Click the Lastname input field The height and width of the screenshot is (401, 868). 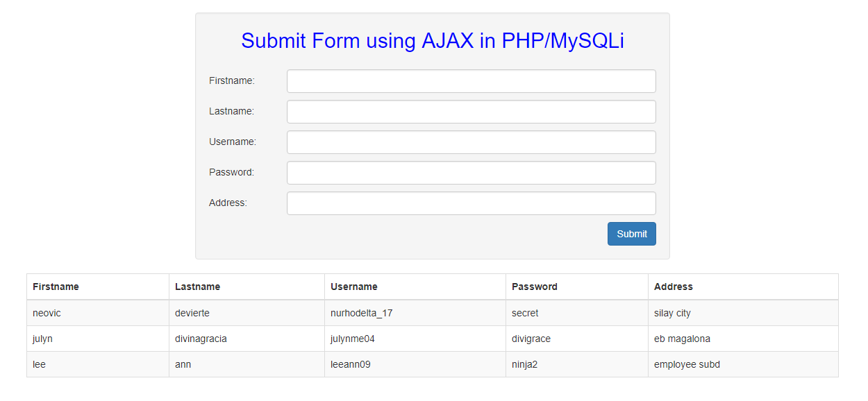tap(471, 112)
